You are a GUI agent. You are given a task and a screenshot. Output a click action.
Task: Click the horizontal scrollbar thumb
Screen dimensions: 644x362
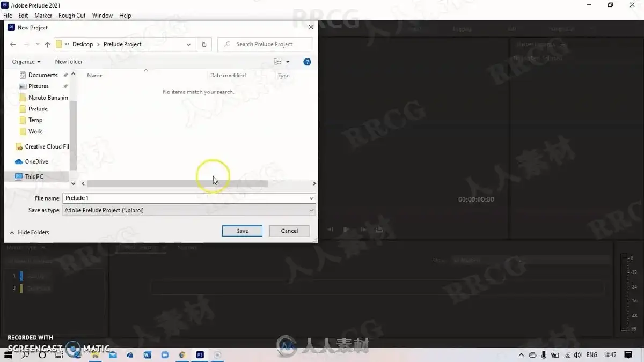pyautogui.click(x=177, y=183)
